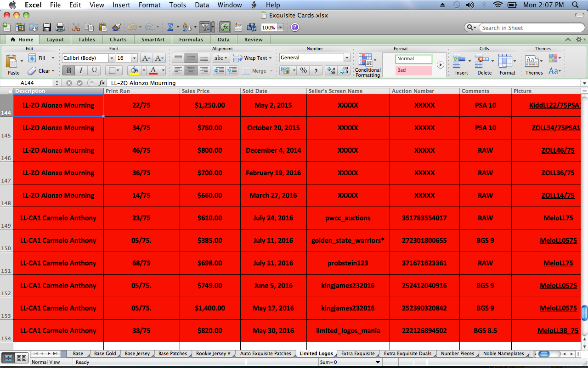Image resolution: width=588 pixels, height=368 pixels.
Task: Switch to the Formulas ribbon tab
Action: pos(191,40)
